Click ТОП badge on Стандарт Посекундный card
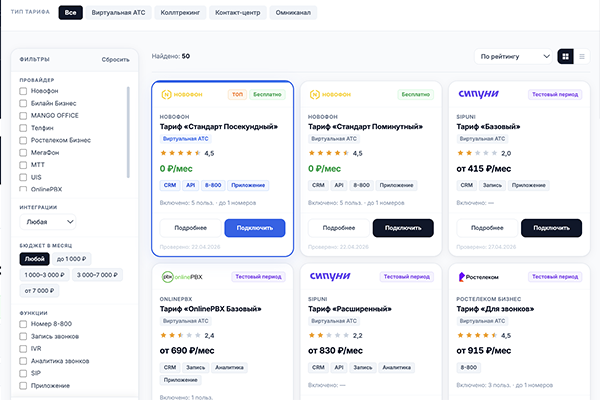600x400 pixels. coord(237,95)
